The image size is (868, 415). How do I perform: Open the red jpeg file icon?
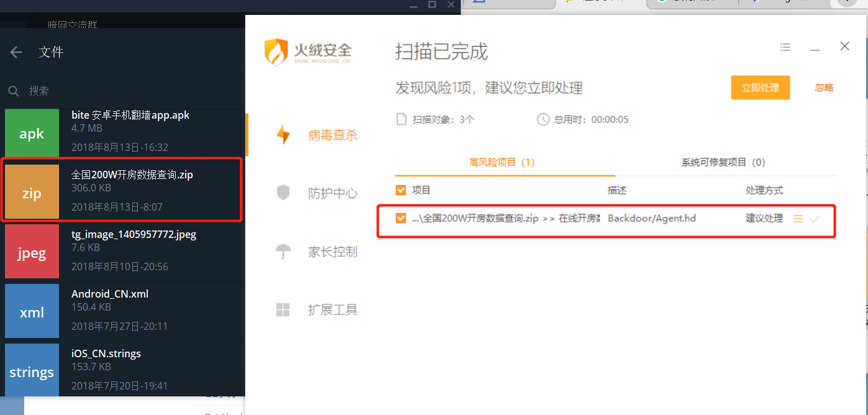(32, 252)
